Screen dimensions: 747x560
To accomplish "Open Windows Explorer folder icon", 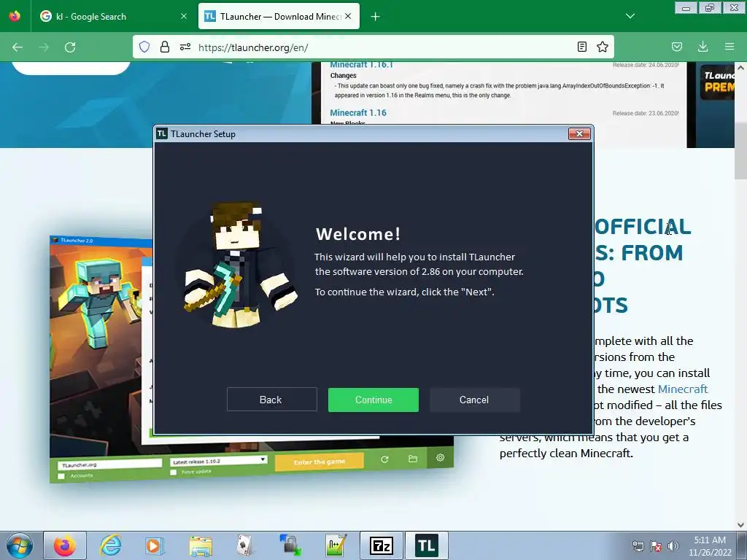I will tap(201, 545).
